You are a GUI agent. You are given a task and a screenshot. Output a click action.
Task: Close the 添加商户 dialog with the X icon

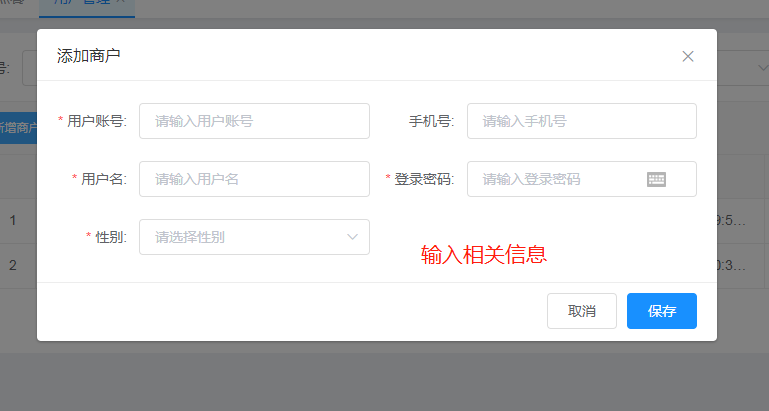(x=688, y=56)
